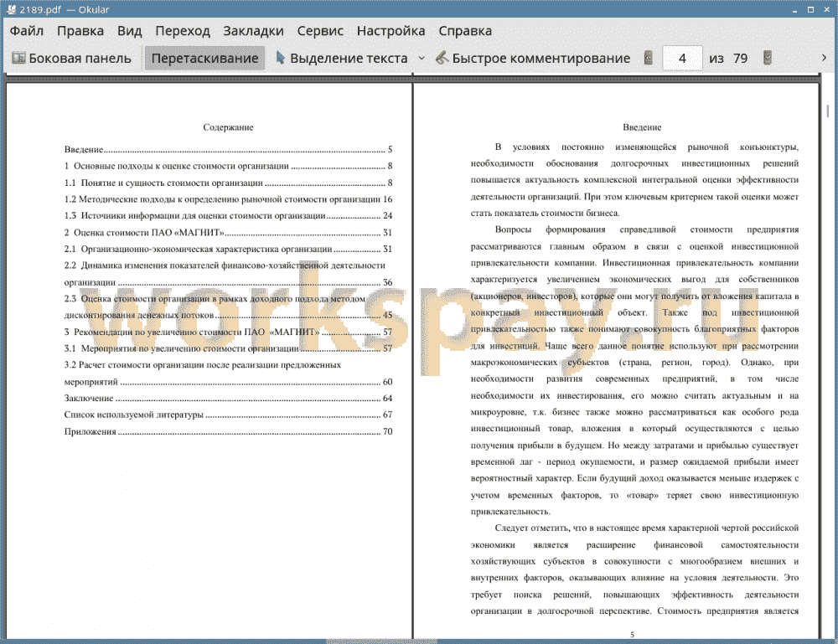Open the Настройка menu
Viewport: 838px width, 644px height.
pyautogui.click(x=391, y=31)
